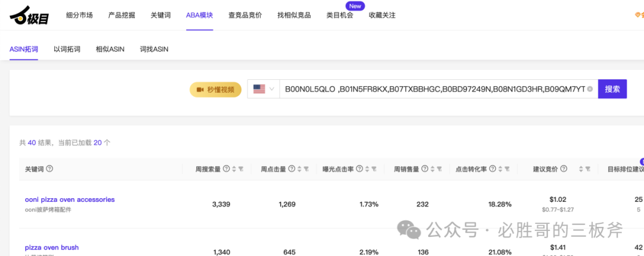Open help icon next to 周销售量

425,168
